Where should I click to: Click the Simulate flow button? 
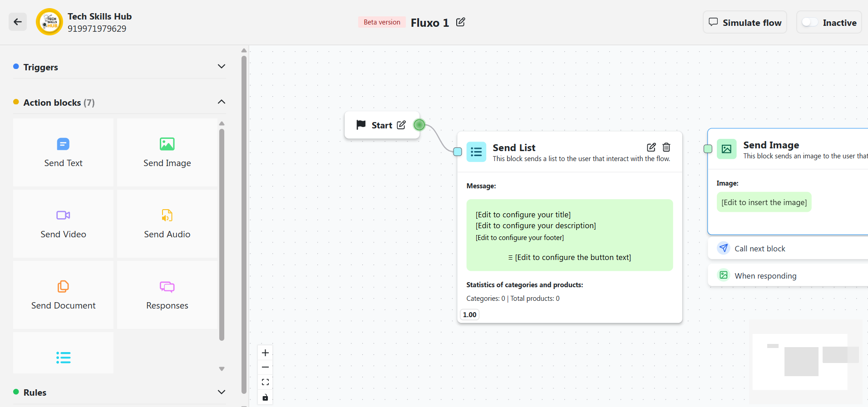click(745, 22)
